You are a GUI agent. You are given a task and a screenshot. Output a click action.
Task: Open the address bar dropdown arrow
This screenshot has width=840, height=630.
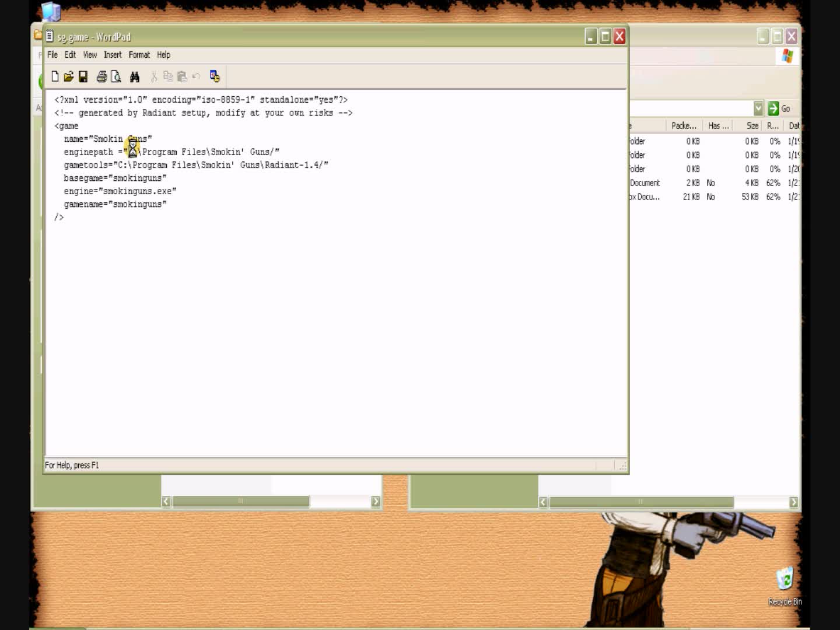(758, 108)
